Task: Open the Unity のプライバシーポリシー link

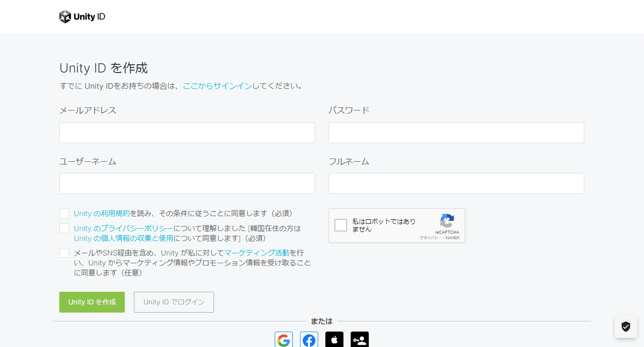Action: click(x=123, y=228)
